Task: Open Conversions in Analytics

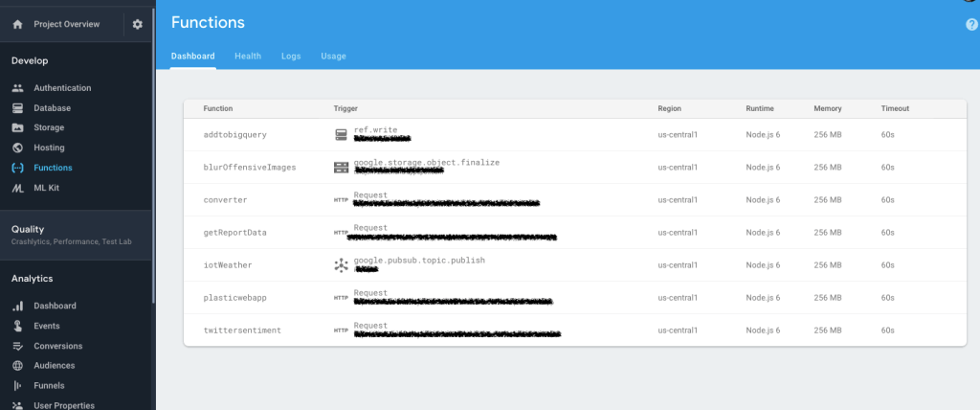Action: pyautogui.click(x=58, y=346)
